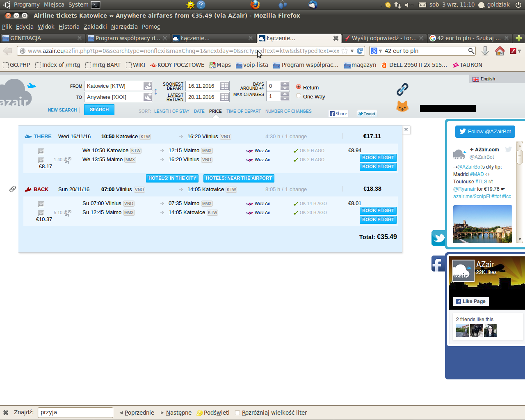This screenshot has width=525, height=420.
Task: Click the Toulouse photo thumbnail in the tweet
Action: coord(483,224)
